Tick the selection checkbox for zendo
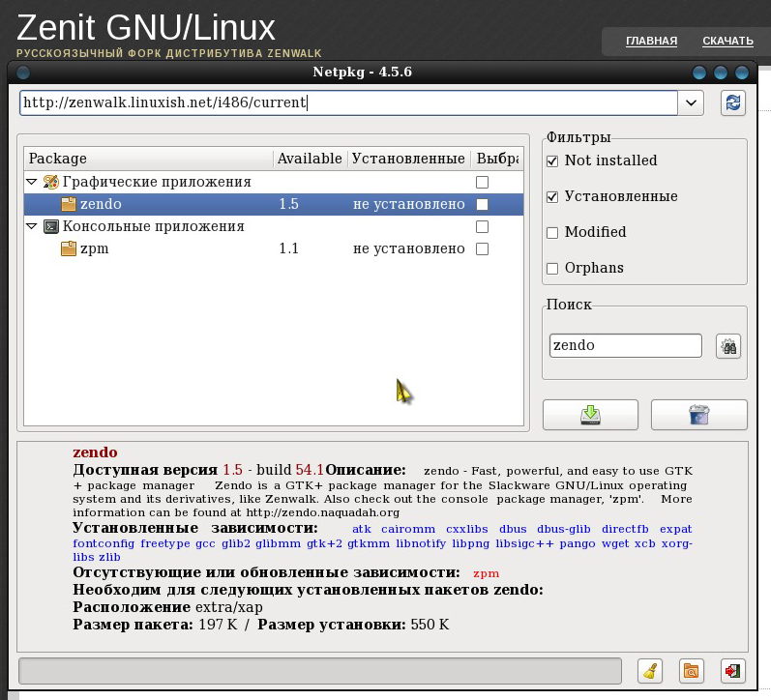This screenshot has width=771, height=700. pos(483,205)
